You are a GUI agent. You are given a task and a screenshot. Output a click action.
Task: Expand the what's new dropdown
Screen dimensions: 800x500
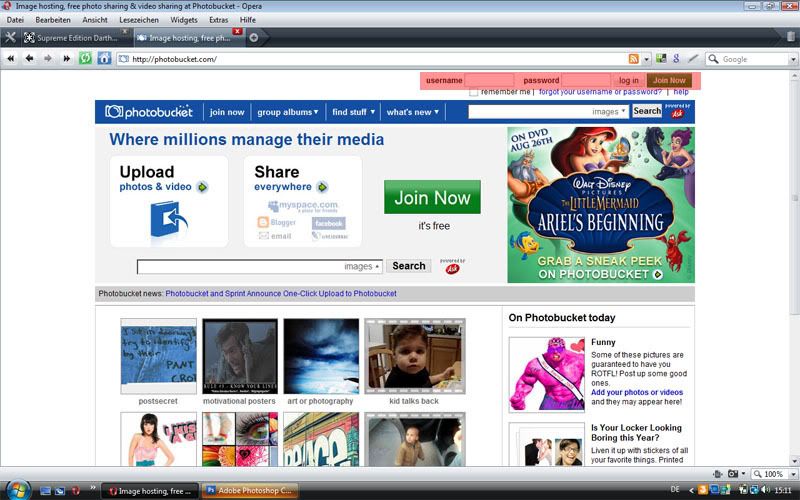tap(412, 112)
